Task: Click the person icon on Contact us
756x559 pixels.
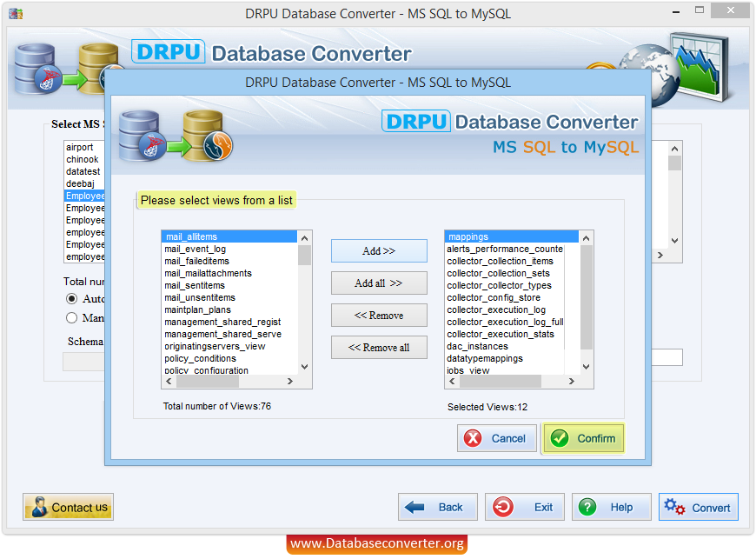Action: [x=39, y=507]
